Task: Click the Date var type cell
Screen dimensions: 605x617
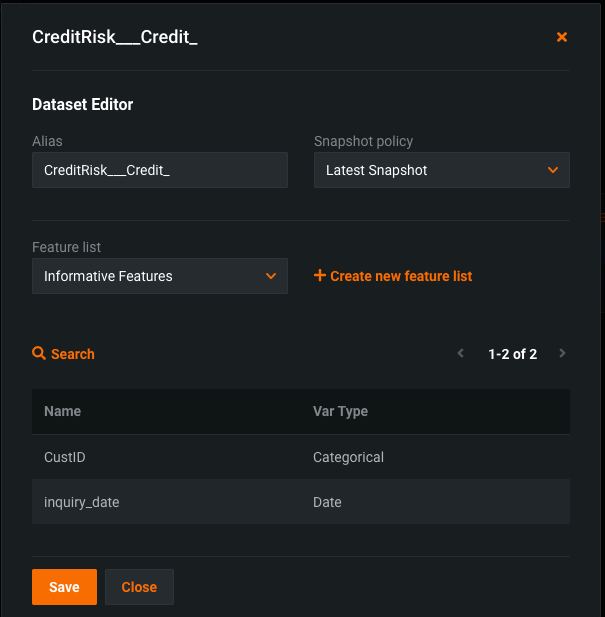Action: [x=327, y=502]
